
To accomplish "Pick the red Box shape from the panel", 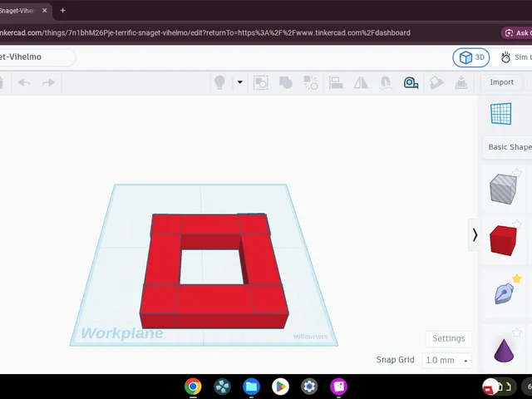I will (x=503, y=240).
